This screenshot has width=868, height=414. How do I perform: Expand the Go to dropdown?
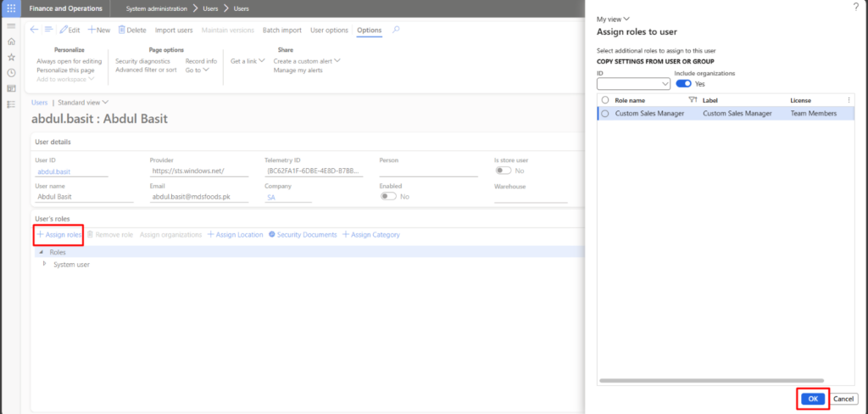(197, 70)
